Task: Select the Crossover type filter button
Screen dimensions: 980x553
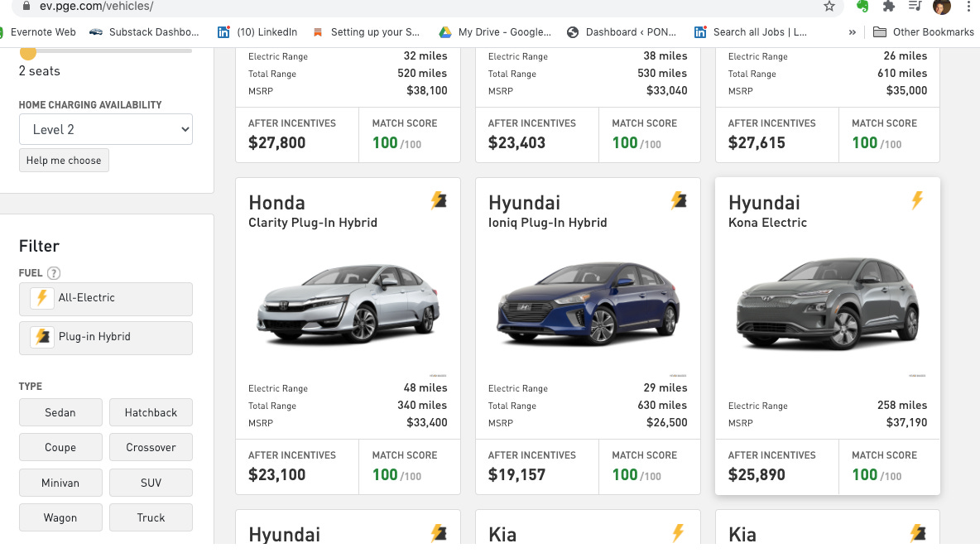Action: coord(151,447)
